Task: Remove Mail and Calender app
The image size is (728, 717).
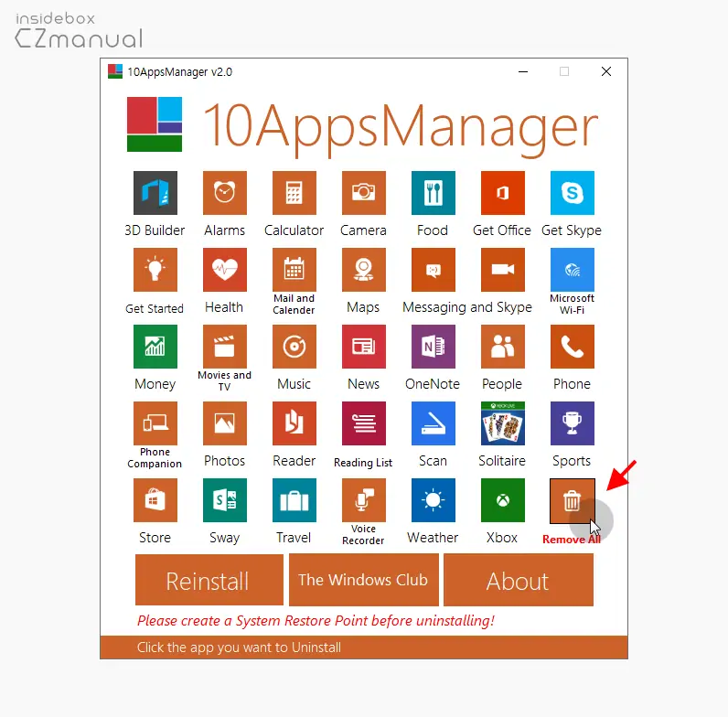Action: click(294, 270)
